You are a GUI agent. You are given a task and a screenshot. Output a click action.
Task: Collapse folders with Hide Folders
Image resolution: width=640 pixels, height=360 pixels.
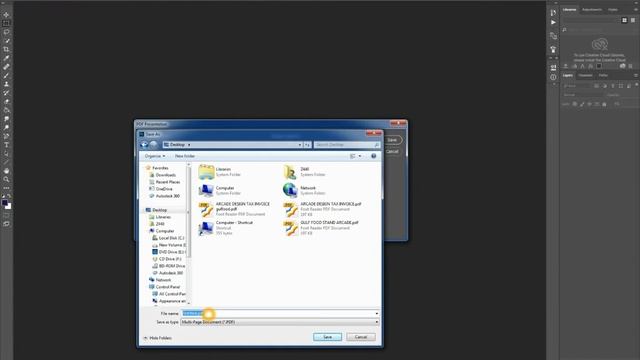(158, 338)
